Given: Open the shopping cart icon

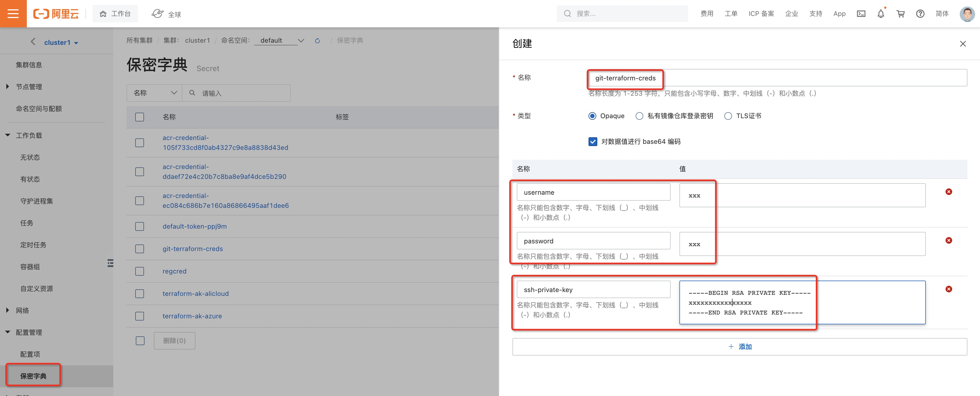Looking at the screenshot, I should click(901, 14).
